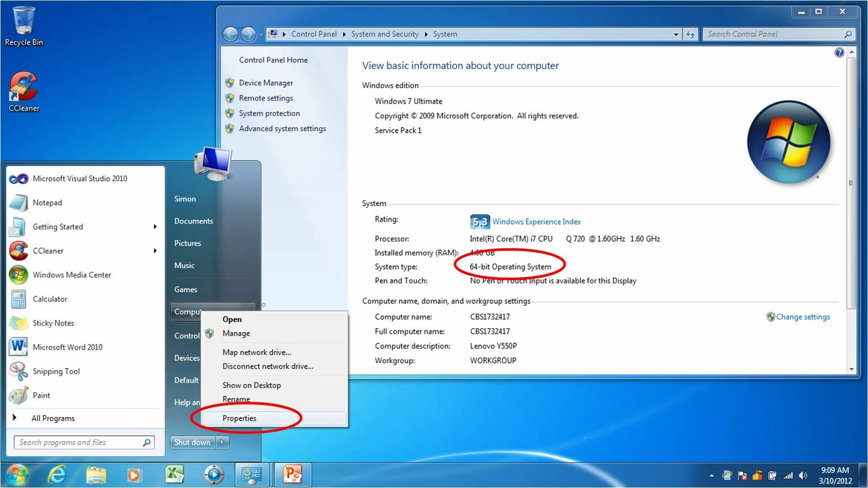
Task: Click the Action Center flag tray icon
Action: coord(742,476)
